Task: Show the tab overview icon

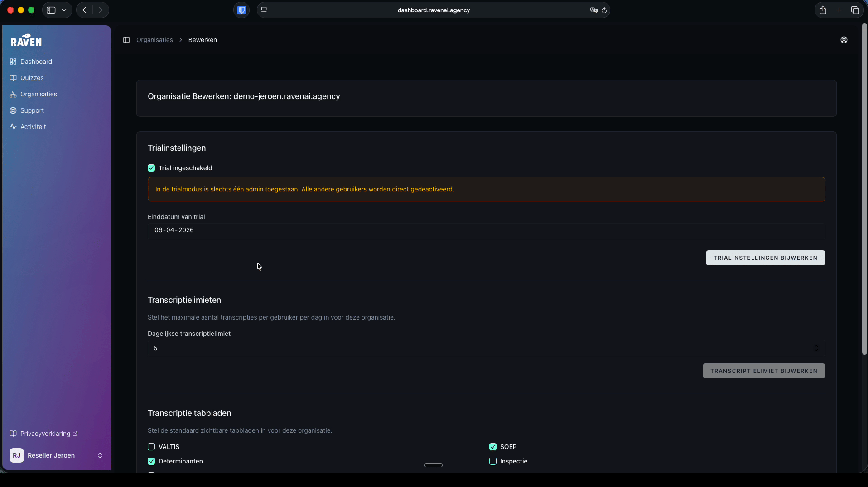Action: point(855,10)
